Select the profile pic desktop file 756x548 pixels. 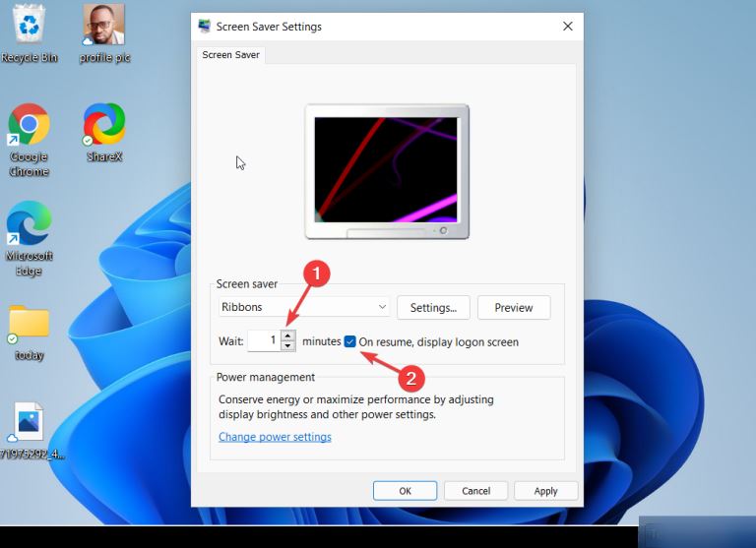coord(104,33)
